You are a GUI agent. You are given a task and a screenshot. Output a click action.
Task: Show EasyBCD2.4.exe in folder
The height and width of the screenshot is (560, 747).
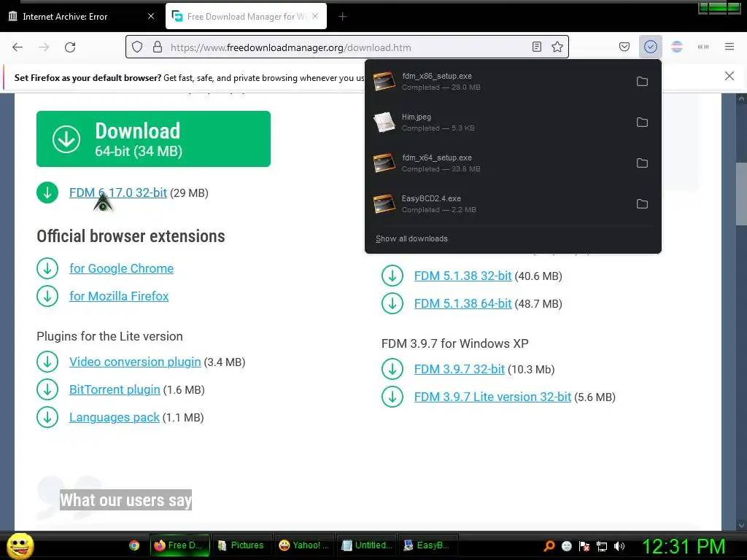point(642,204)
